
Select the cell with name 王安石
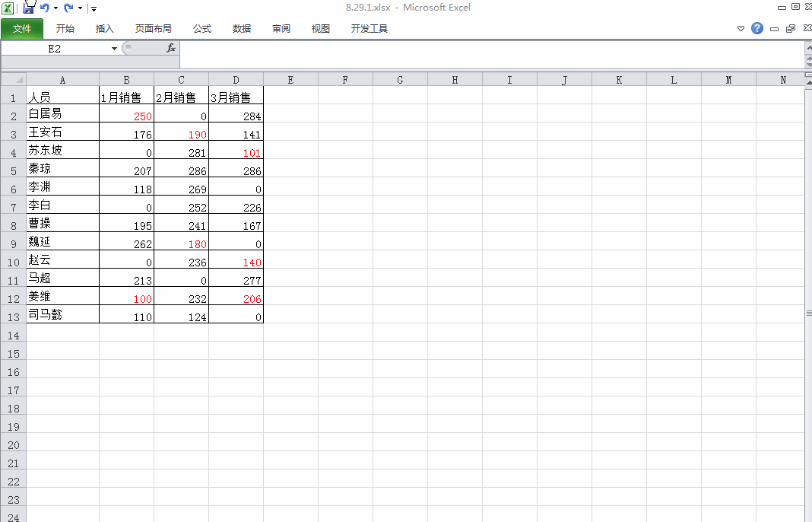click(x=62, y=132)
